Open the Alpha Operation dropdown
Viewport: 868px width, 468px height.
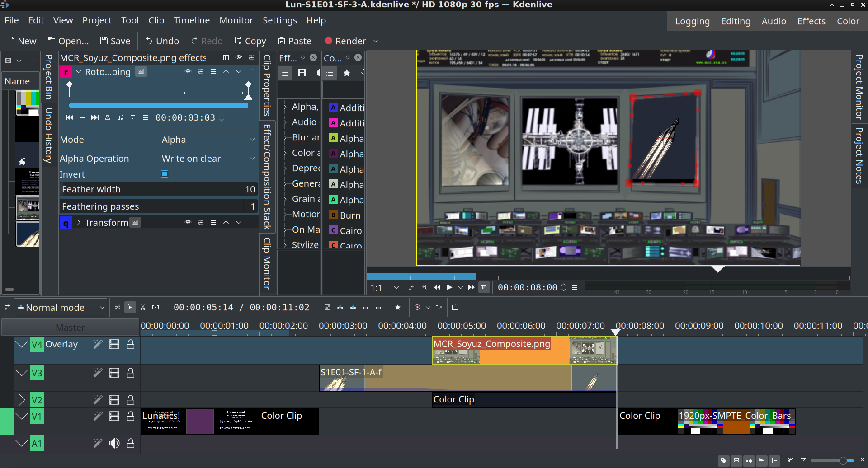pos(208,159)
